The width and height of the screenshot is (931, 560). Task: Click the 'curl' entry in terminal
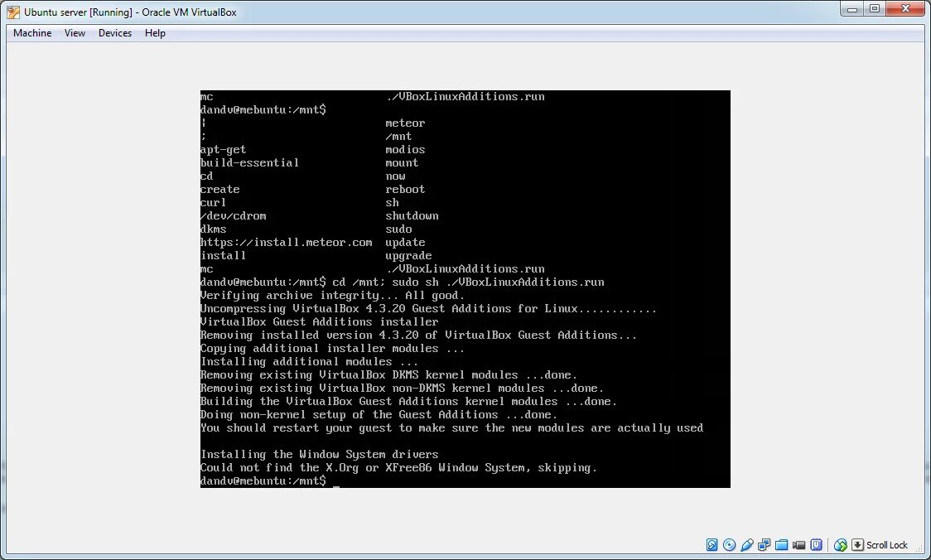[213, 202]
